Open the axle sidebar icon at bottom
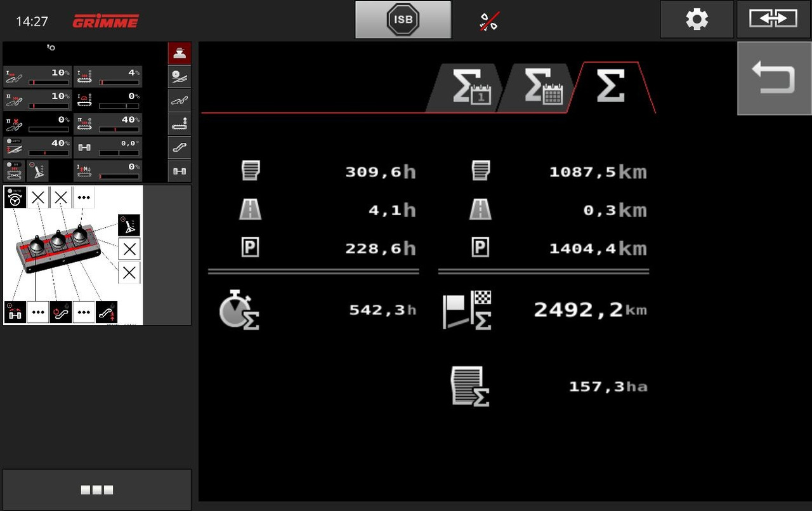 180,171
